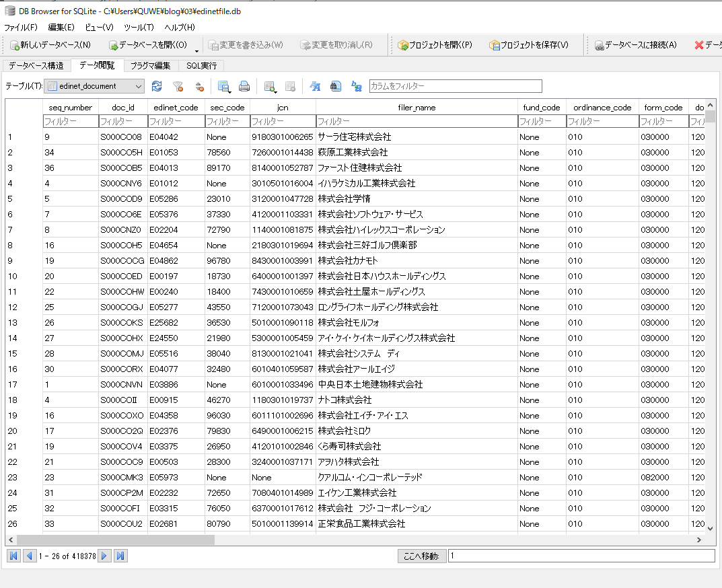Click the horizontal scrollbar right arrow
Screen dimensions: 722x588
coord(699,540)
